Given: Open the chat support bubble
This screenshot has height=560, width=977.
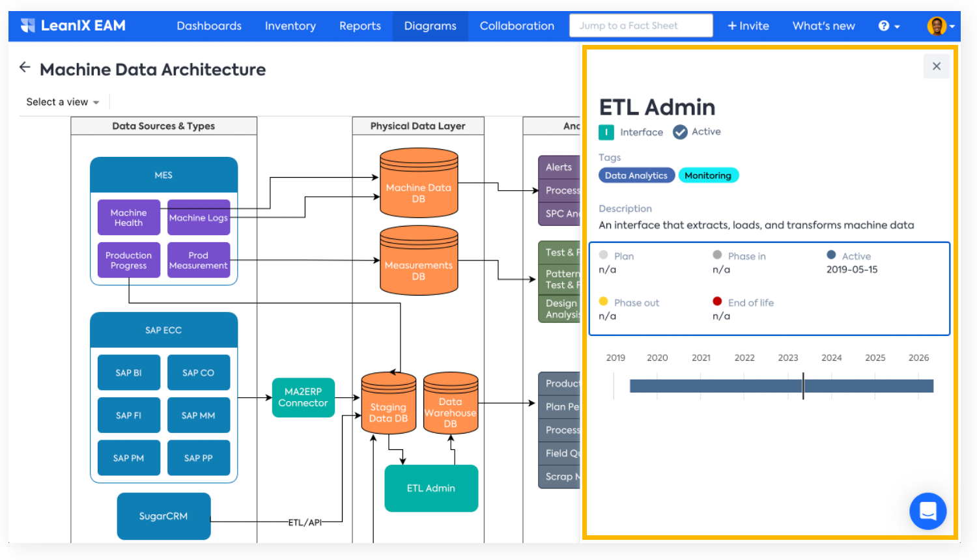Looking at the screenshot, I should tap(927, 511).
